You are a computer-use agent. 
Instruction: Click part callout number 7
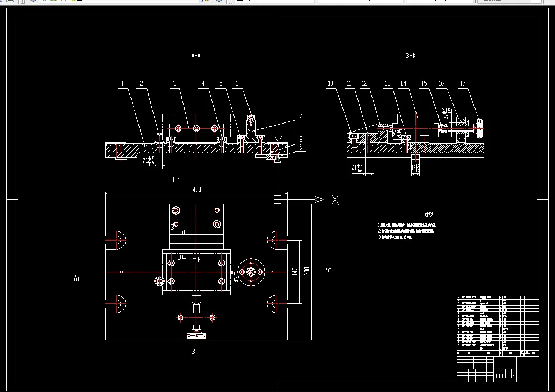click(301, 115)
